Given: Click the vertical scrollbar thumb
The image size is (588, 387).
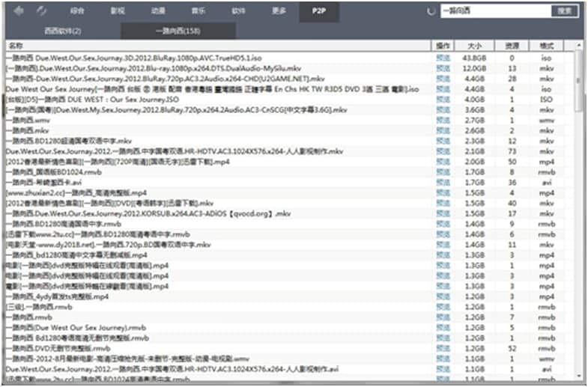Looking at the screenshot, I should tap(578, 82).
